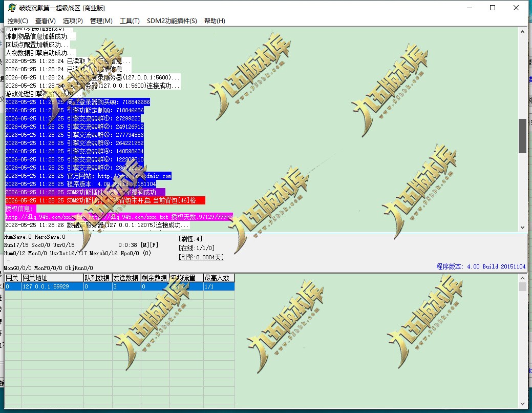Close the 破晓沉默第一超级战区 window
This screenshot has height=413, width=532.
tap(516, 8)
